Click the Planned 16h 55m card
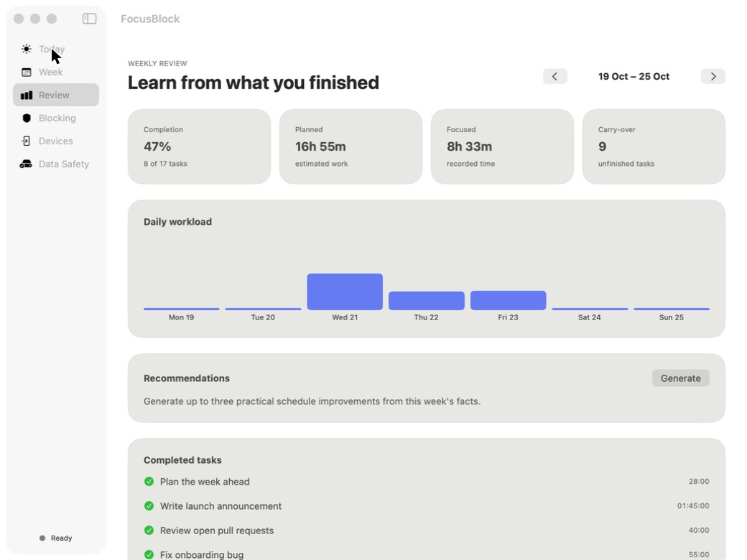Viewport: 747px width, 560px height. (x=351, y=146)
